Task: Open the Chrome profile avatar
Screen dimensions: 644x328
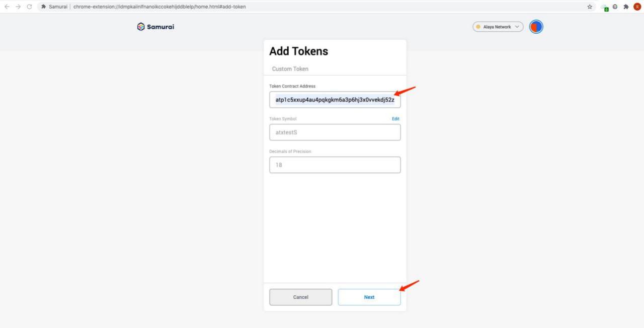Action: pos(637,7)
